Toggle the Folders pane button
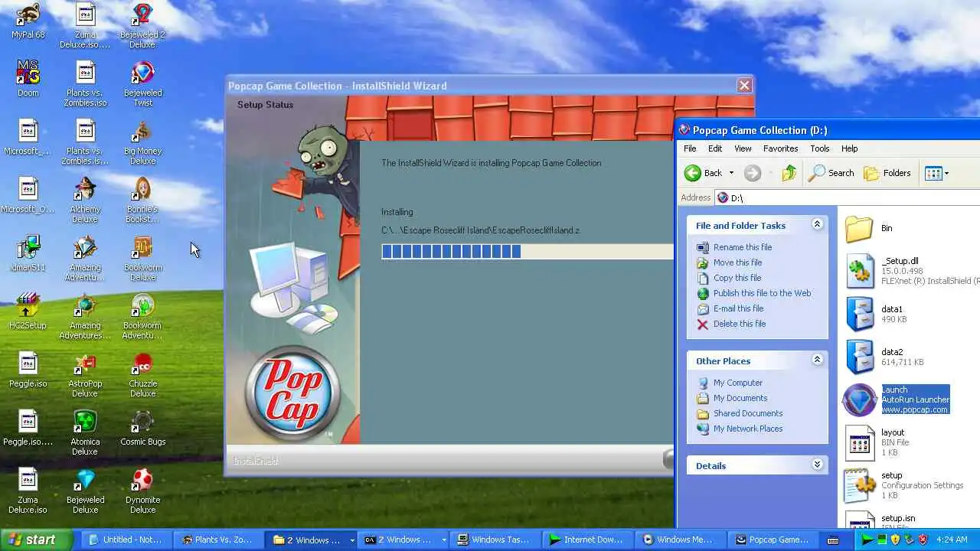Image resolution: width=980 pixels, height=551 pixels. tap(887, 173)
